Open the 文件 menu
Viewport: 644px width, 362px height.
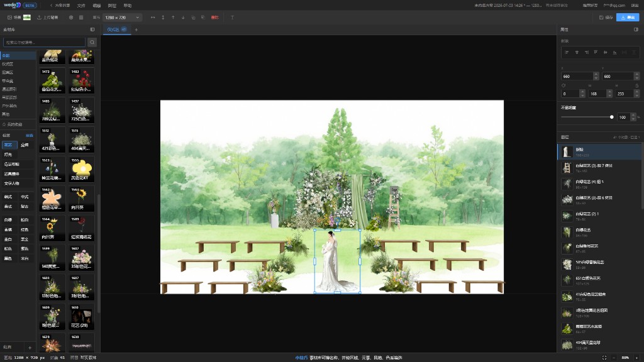tap(81, 6)
